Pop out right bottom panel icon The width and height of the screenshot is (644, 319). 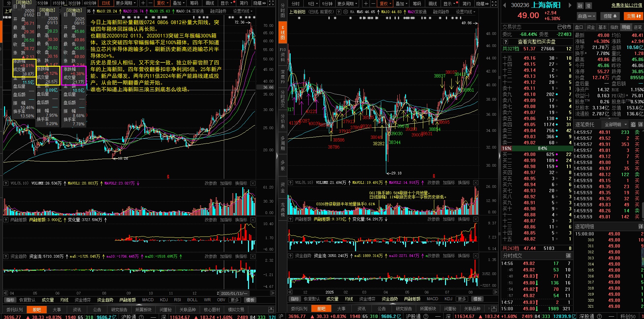point(494,308)
